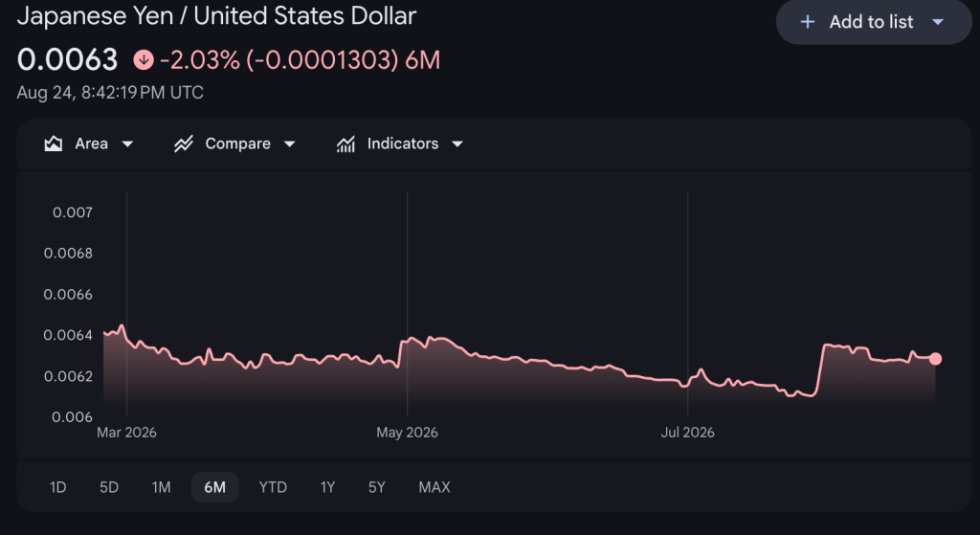
Task: Expand the Area dropdown arrow
Action: pyautogui.click(x=127, y=145)
